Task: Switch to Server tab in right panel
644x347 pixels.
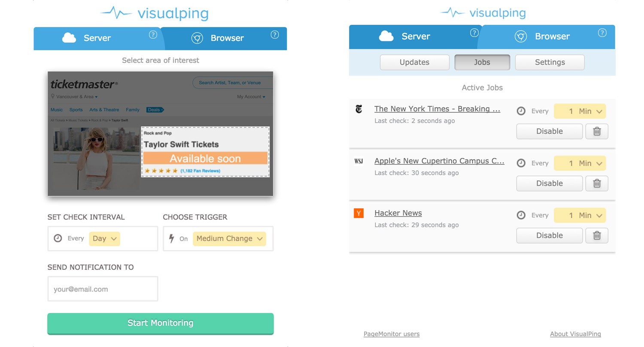Action: (415, 36)
